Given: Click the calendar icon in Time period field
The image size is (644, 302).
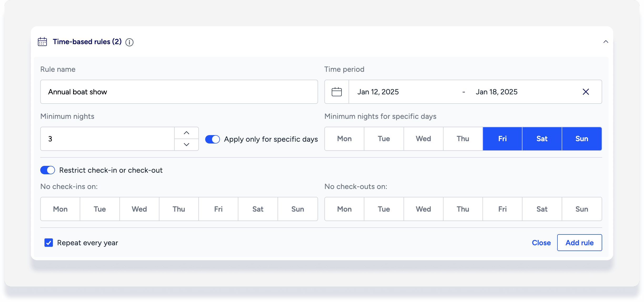Looking at the screenshot, I should coord(336,92).
